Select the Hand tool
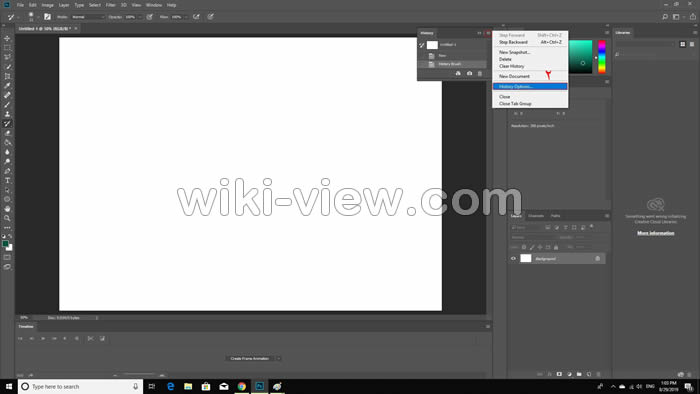The height and width of the screenshot is (394, 700). click(x=7, y=209)
